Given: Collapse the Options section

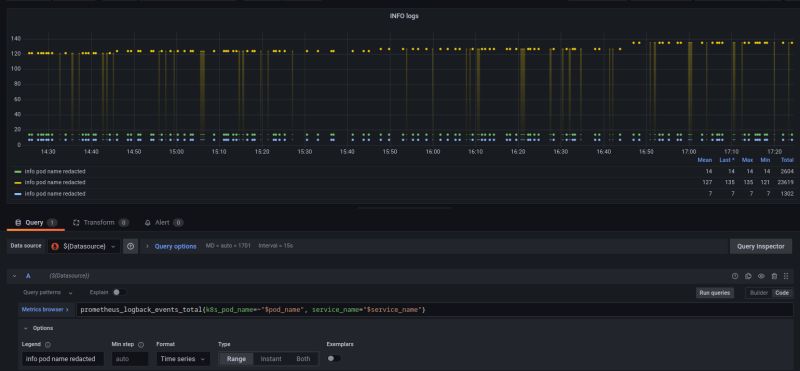Looking at the screenshot, I should [x=39, y=328].
